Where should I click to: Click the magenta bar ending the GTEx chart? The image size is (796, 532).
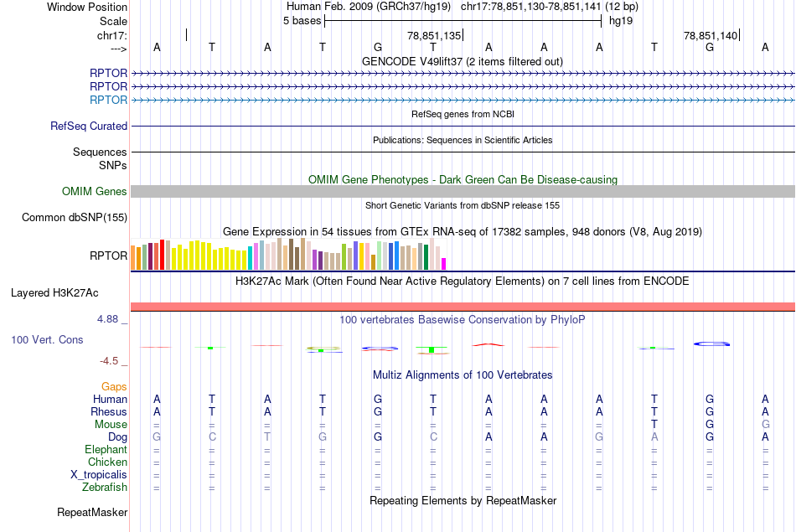(x=443, y=264)
